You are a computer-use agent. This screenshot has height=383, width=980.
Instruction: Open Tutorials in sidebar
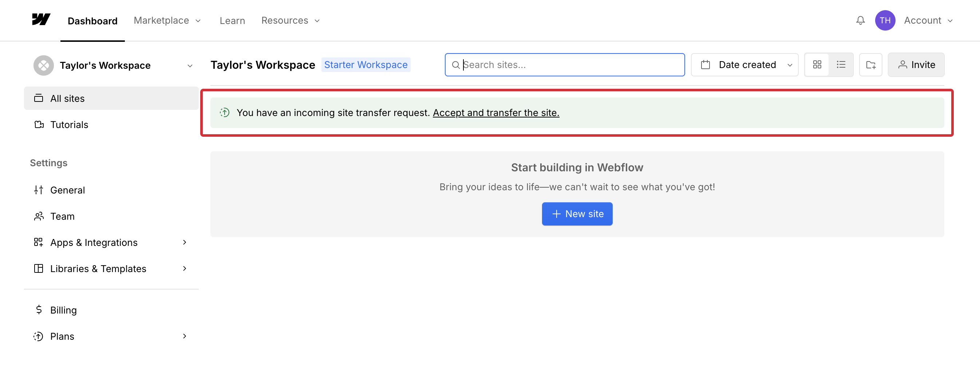point(111,125)
